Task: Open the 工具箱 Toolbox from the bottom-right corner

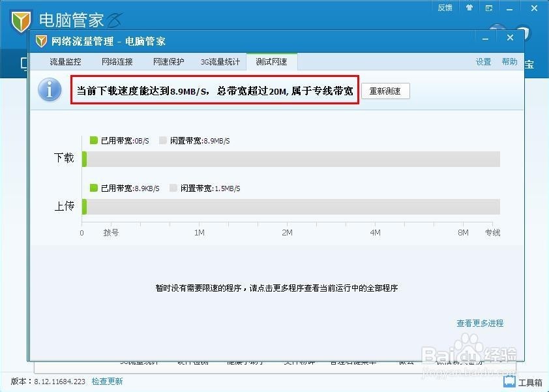Action: coord(526,381)
